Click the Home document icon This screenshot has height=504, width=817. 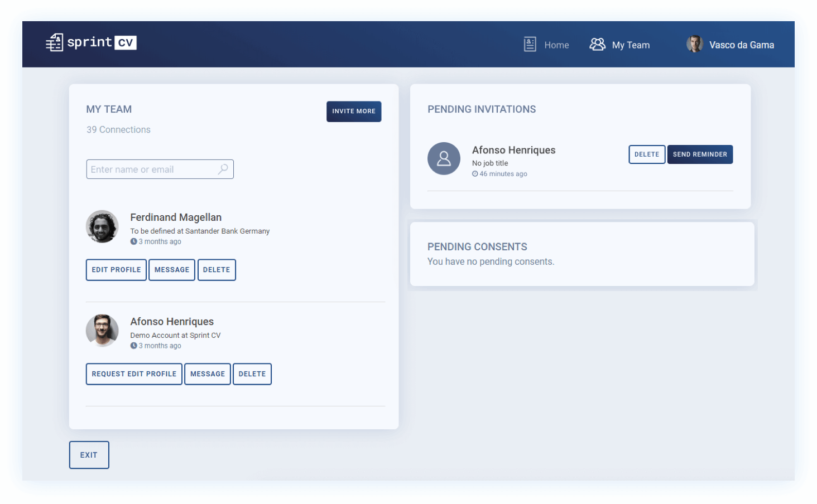(530, 45)
